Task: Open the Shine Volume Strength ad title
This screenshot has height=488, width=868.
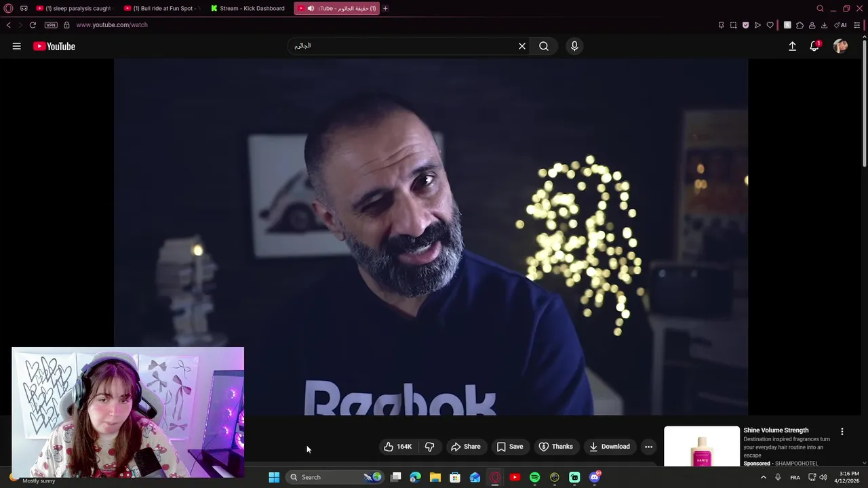Action: [x=776, y=430]
